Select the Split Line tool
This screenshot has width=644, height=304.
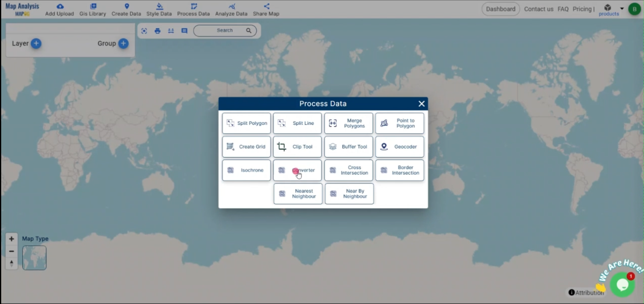297,123
